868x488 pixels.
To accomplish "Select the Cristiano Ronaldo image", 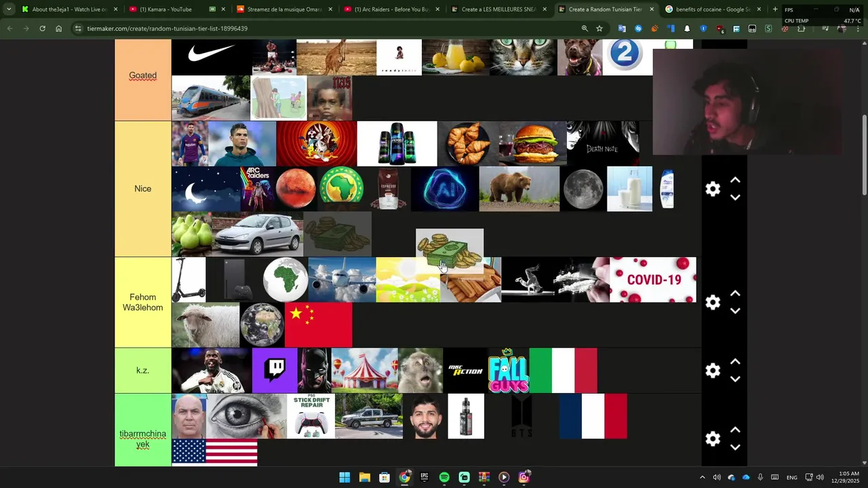I will click(x=242, y=144).
